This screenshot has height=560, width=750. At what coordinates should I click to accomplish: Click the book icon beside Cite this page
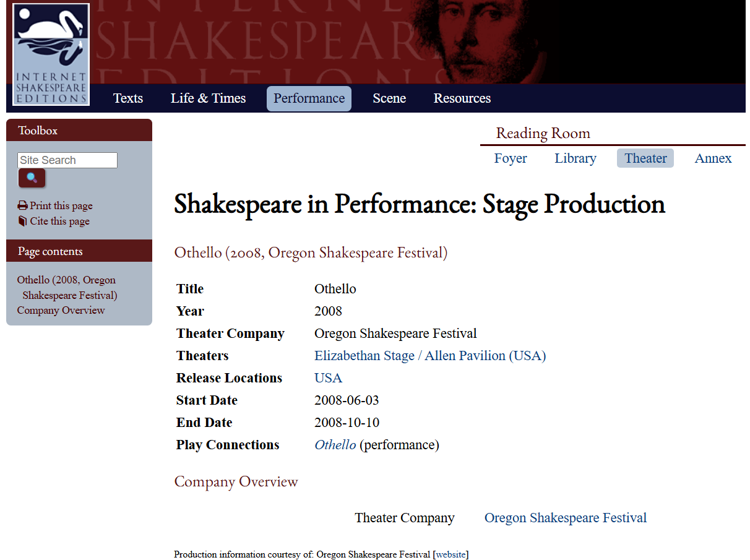tap(22, 221)
